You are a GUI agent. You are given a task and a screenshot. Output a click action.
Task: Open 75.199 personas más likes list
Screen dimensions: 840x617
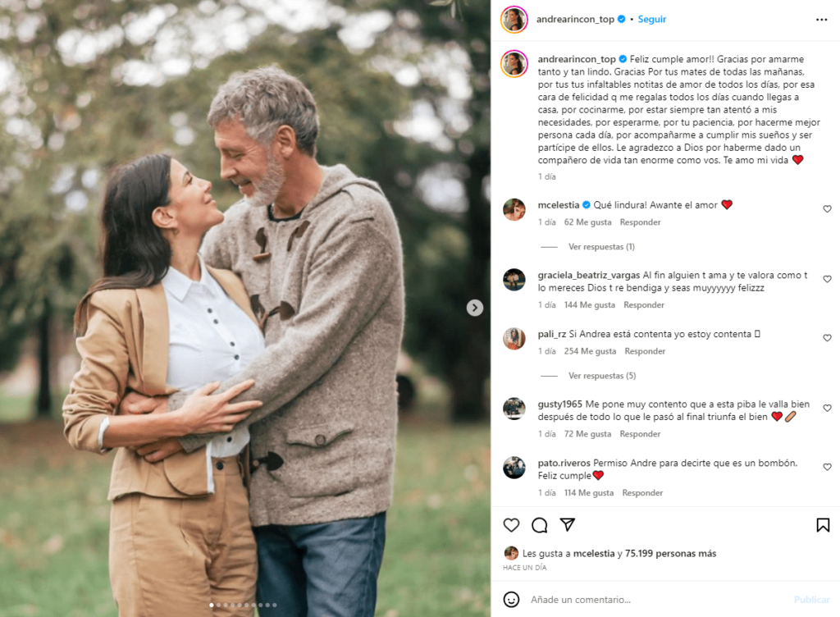(x=670, y=553)
